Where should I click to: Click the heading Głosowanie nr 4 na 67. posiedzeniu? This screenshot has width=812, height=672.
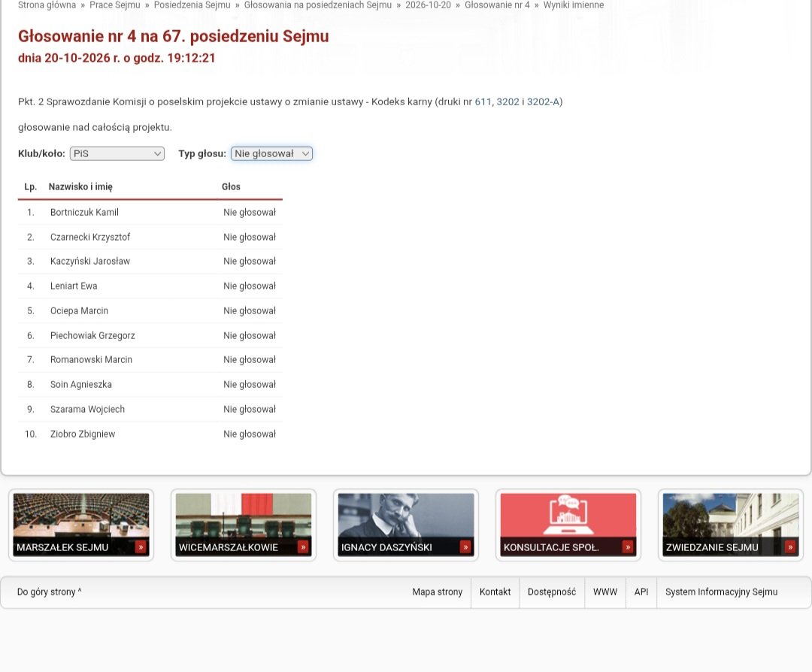[174, 36]
